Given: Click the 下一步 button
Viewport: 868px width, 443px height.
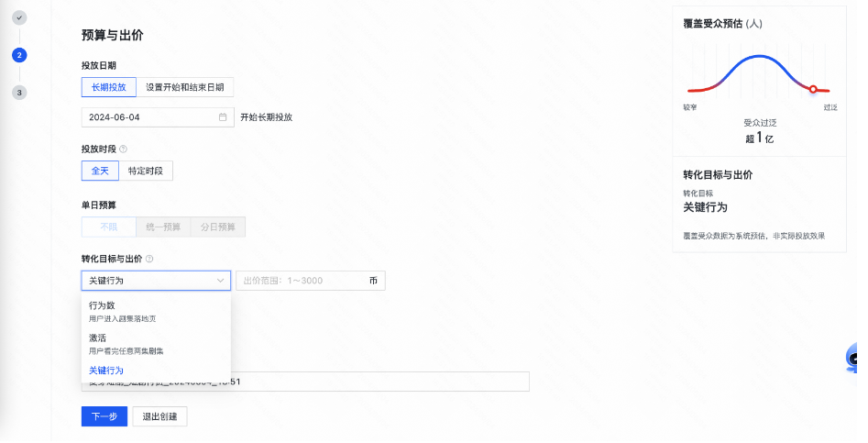Looking at the screenshot, I should 104,416.
